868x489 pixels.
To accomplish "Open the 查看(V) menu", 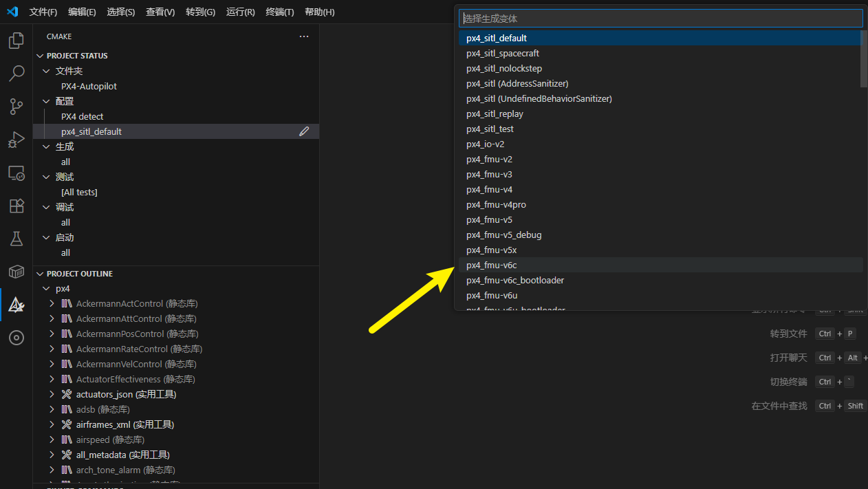I will tap(160, 12).
